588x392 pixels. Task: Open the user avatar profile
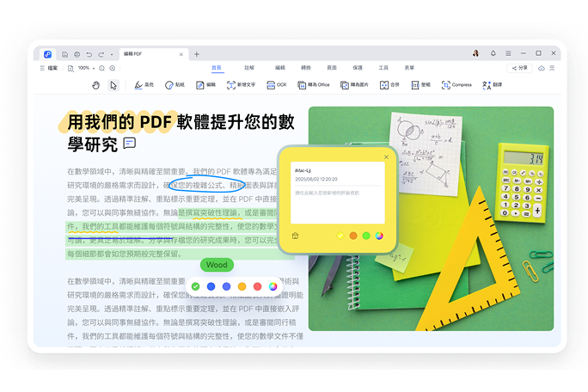click(x=476, y=53)
